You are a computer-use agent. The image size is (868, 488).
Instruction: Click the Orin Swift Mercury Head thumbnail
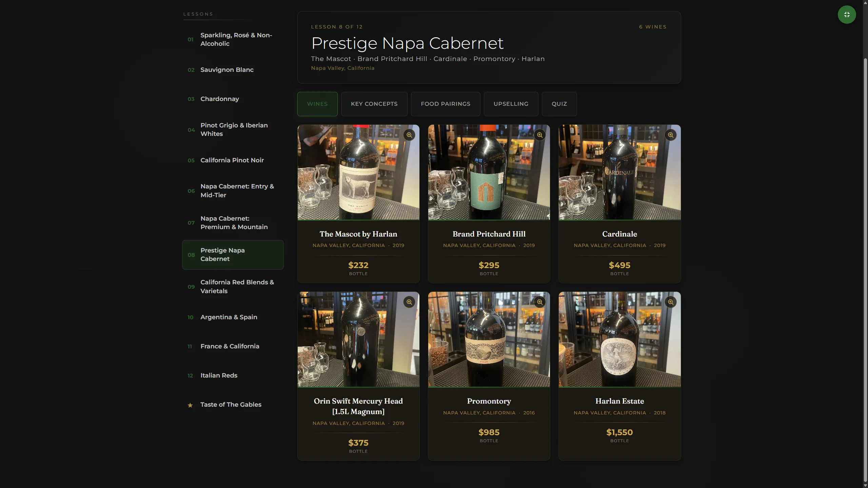(358, 339)
